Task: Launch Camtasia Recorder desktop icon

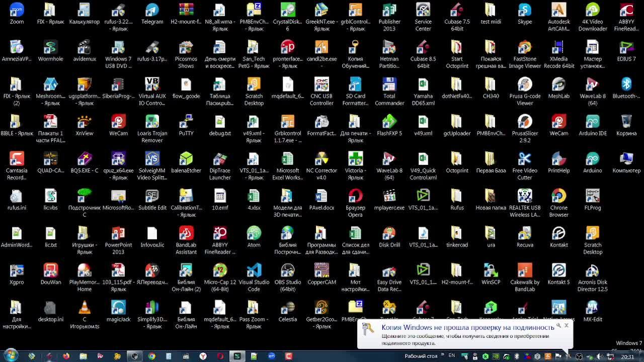Action: (17, 166)
